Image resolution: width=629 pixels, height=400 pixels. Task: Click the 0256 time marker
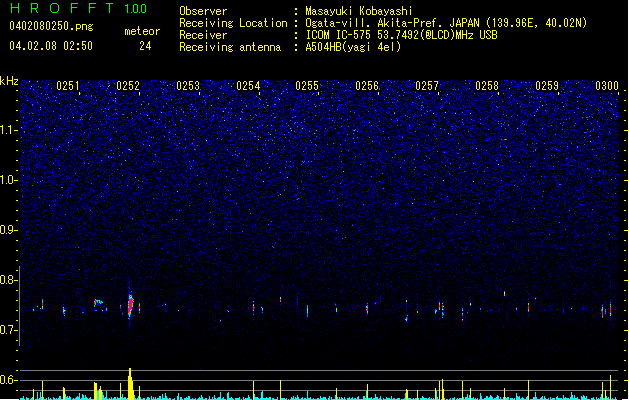(x=367, y=86)
